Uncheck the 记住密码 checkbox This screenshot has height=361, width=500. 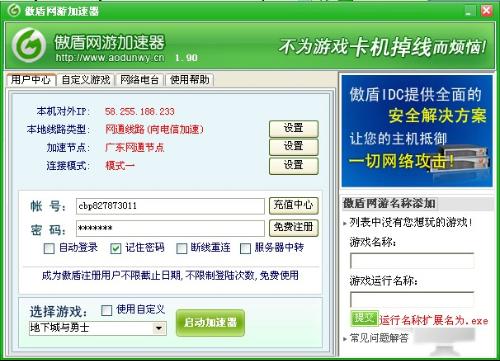point(115,249)
